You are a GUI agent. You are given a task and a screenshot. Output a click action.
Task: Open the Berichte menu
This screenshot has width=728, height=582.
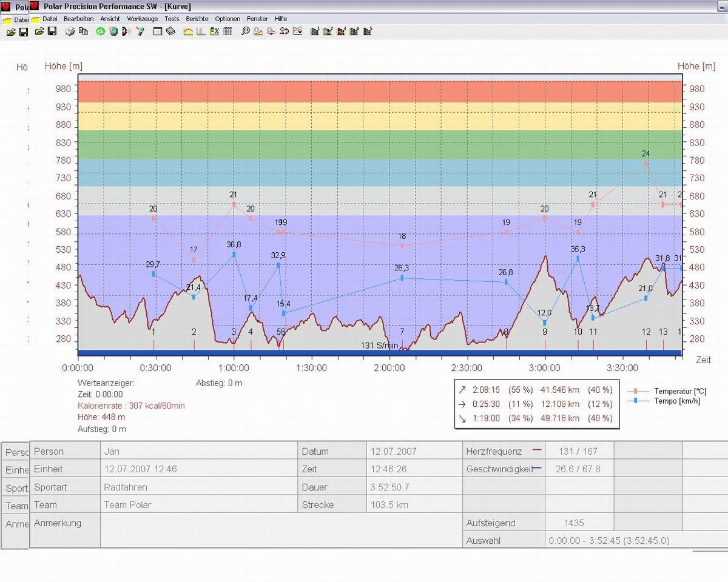(x=197, y=19)
